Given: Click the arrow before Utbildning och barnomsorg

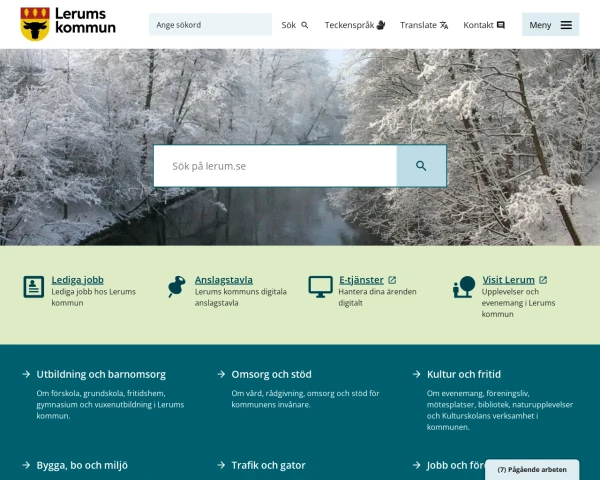Looking at the screenshot, I should point(26,374).
